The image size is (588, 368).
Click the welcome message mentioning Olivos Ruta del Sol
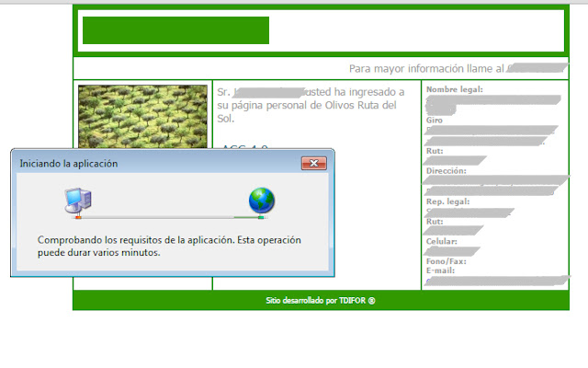(x=311, y=105)
